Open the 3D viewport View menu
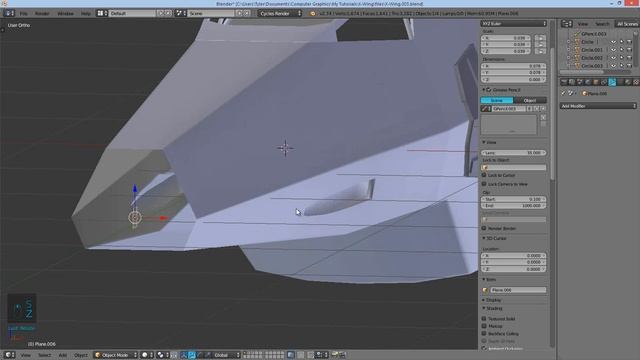Image resolution: width=640 pixels, height=360 pixels. click(25, 355)
